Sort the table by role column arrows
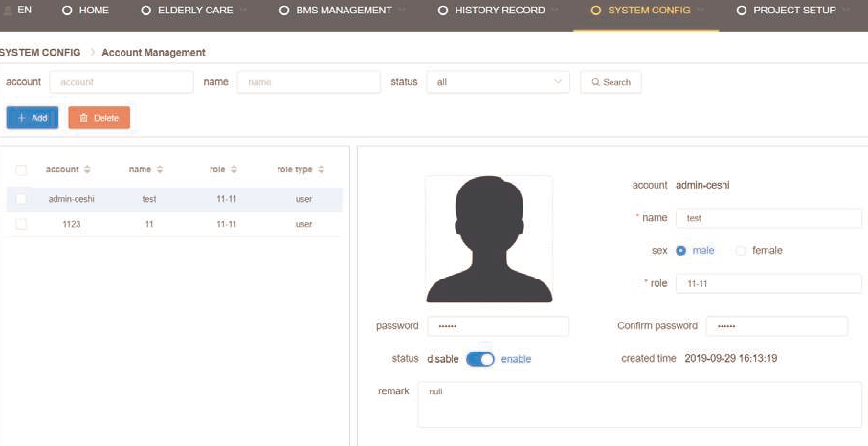Screen dimensions: 868x446 click(234, 169)
